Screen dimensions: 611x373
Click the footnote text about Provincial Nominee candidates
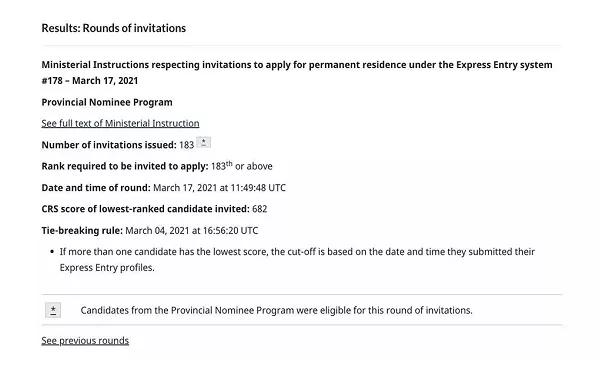(x=276, y=310)
